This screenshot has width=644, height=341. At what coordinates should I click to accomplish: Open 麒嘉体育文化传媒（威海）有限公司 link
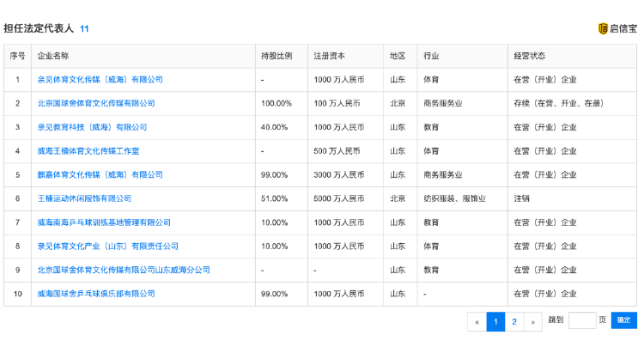100,174
